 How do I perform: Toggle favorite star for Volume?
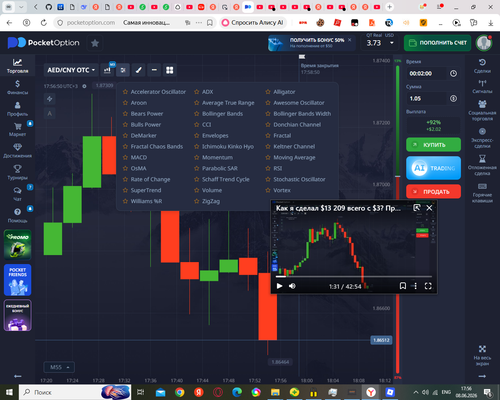(197, 190)
